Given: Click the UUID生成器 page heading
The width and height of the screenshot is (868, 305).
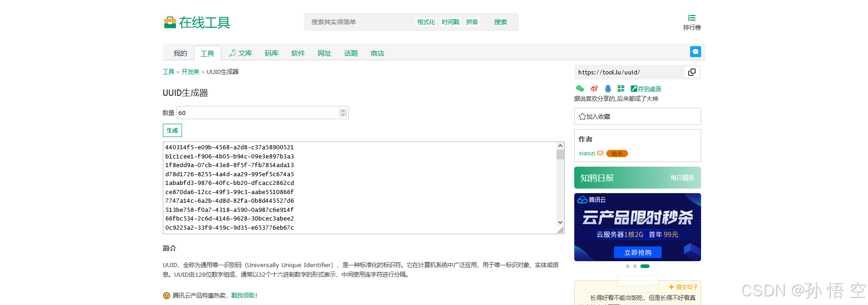Looking at the screenshot, I should [185, 93].
